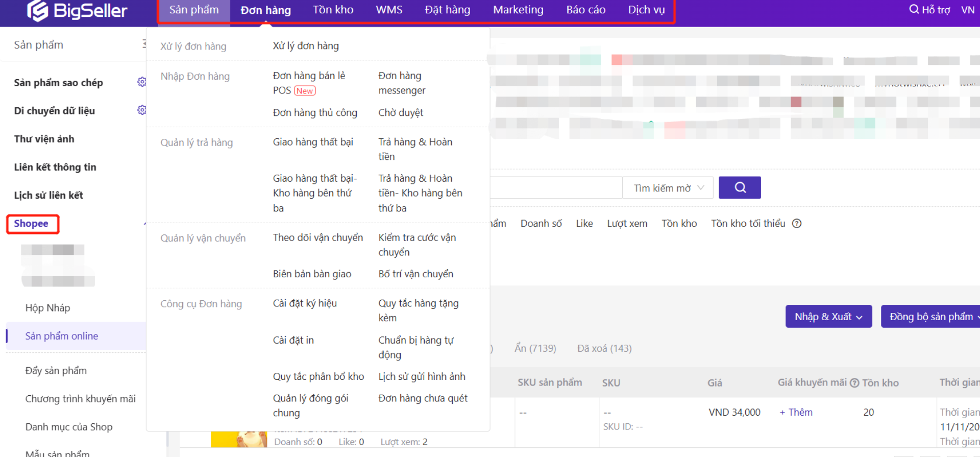Open the Marketing top menu
This screenshot has height=457, width=980.
tap(518, 10)
